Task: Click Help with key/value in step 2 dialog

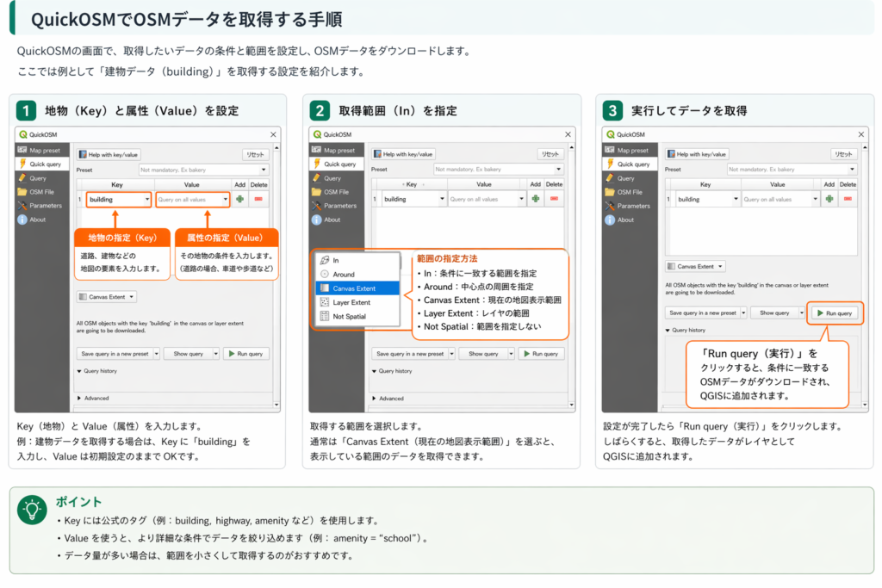Action: [x=402, y=154]
